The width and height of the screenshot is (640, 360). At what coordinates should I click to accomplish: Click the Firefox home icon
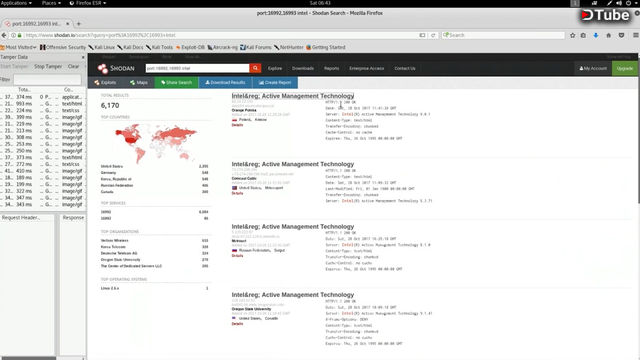point(609,36)
